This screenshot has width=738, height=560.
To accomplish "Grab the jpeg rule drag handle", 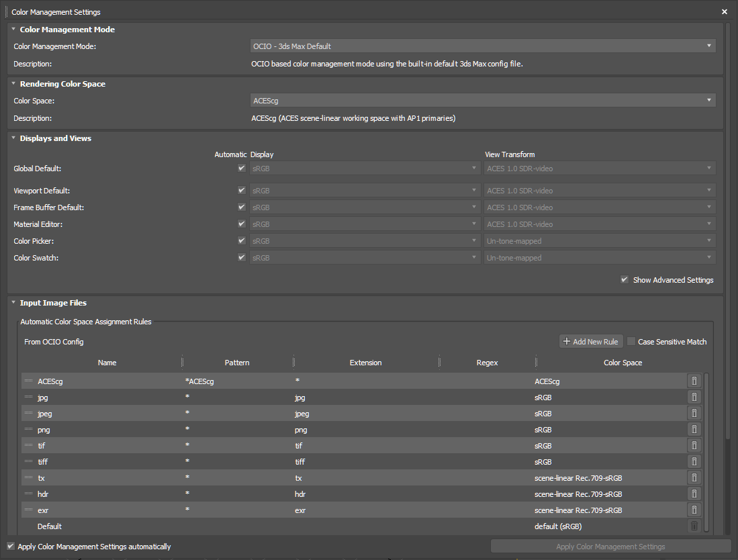I will 29,413.
